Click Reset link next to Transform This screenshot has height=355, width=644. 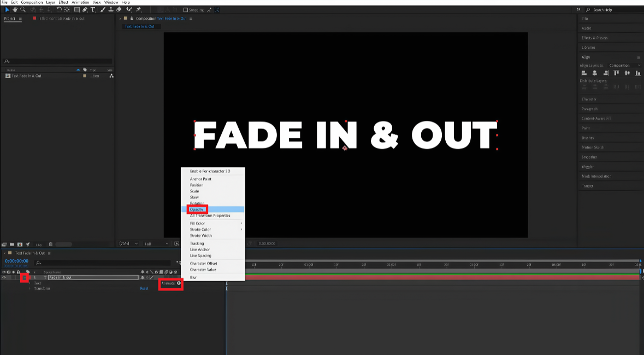144,288
